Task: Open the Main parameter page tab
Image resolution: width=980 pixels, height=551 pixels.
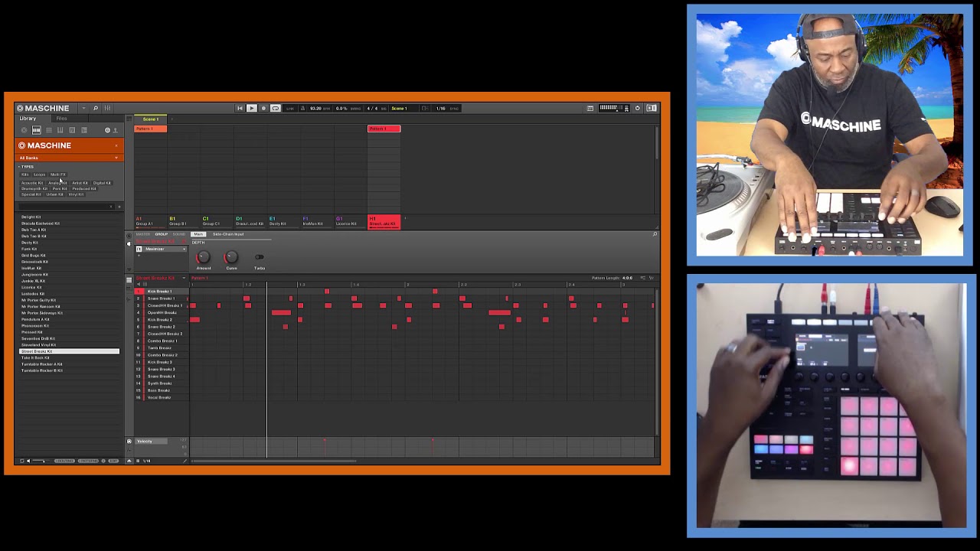Action: (198, 234)
